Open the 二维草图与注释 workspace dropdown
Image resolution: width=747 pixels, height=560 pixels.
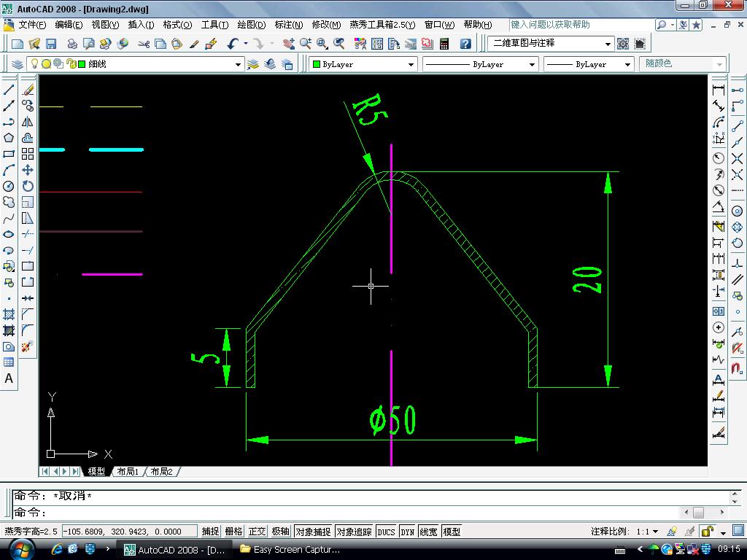608,44
